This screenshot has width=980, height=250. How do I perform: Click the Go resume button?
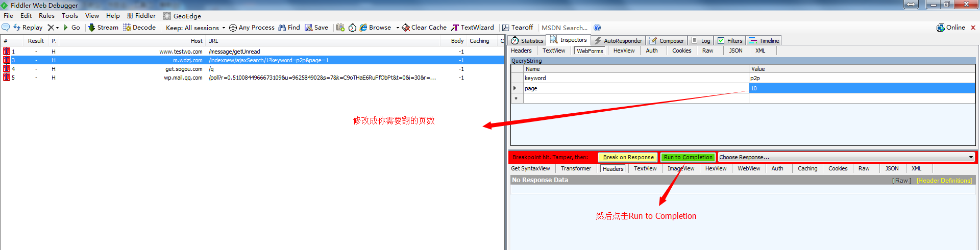click(71, 28)
